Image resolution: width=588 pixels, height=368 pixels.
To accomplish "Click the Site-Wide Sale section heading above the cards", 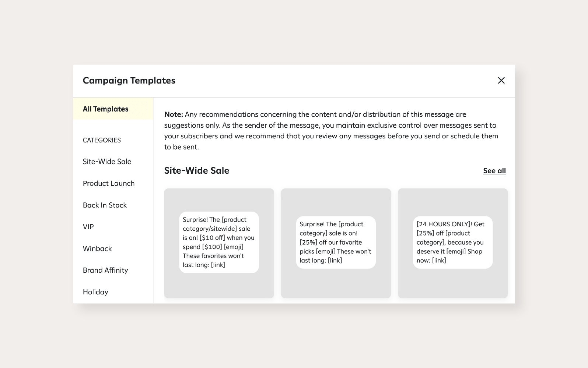I will click(x=197, y=171).
